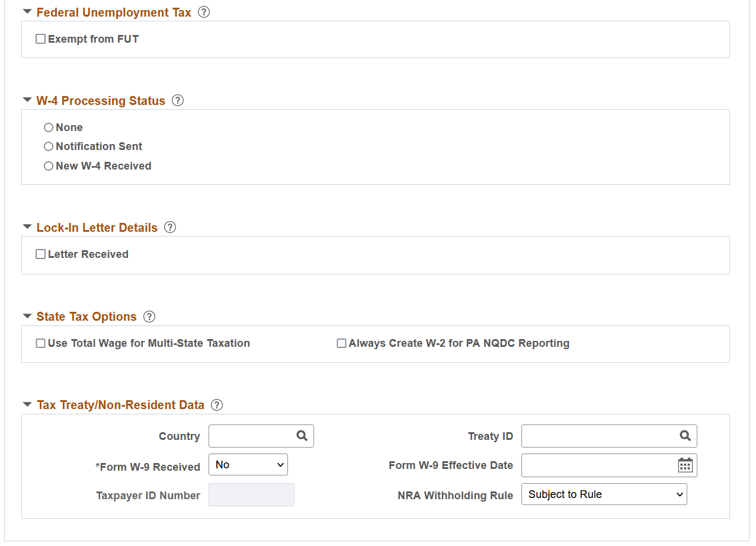The width and height of the screenshot is (756, 546).
Task: Check Always Create W-2 for PA NQDC Reporting
Action: click(x=341, y=343)
